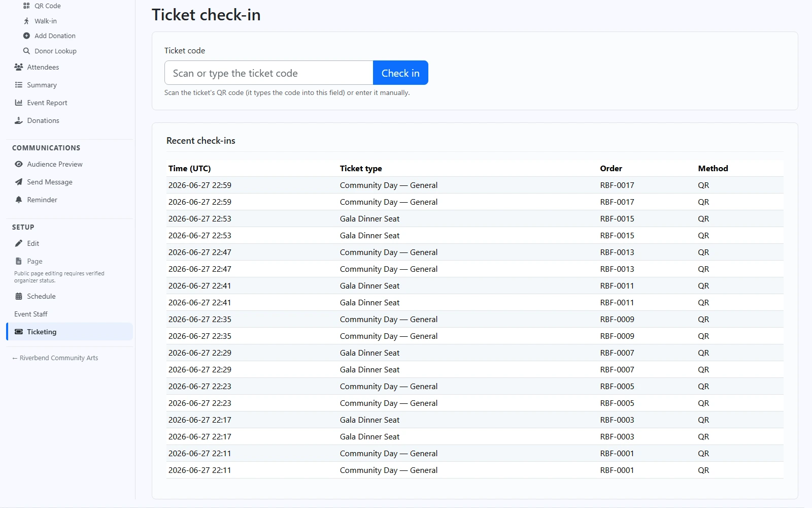Click the SETUP section heading
The height and width of the screenshot is (508, 812).
pos(23,227)
